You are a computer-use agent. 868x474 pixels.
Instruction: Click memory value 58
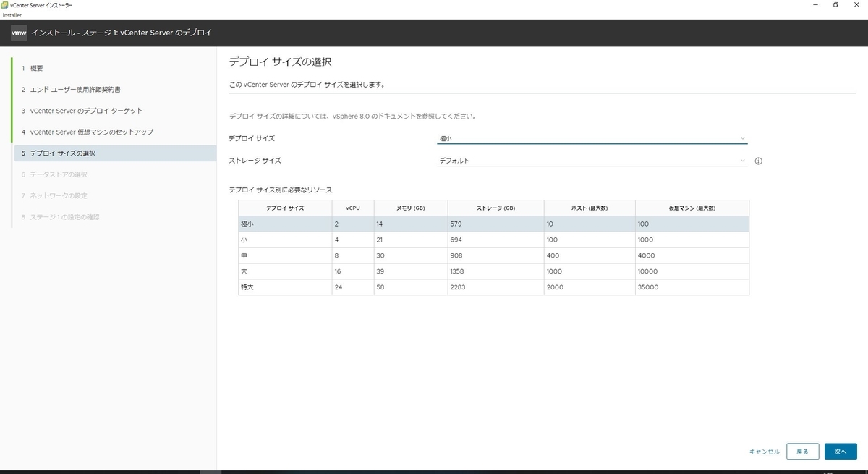point(380,287)
